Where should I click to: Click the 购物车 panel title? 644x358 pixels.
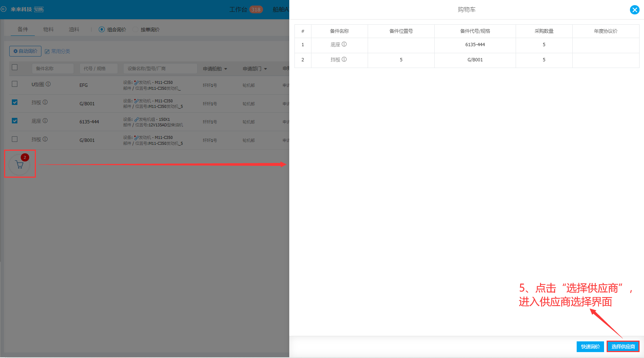pos(466,10)
